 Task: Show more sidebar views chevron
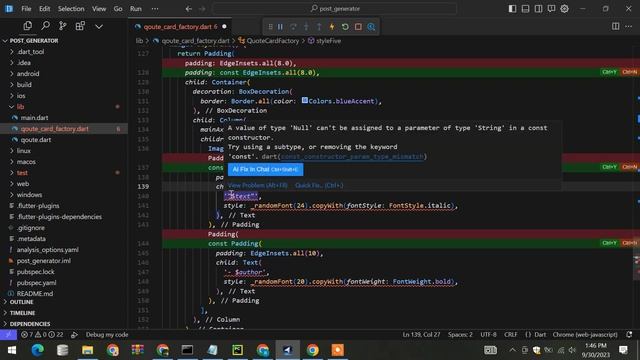tap(99, 27)
